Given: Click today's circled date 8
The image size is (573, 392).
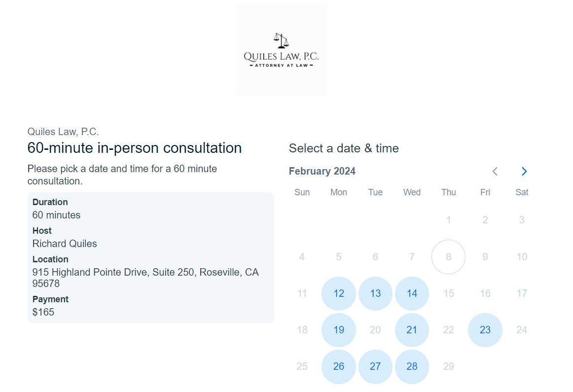Looking at the screenshot, I should pyautogui.click(x=448, y=257).
